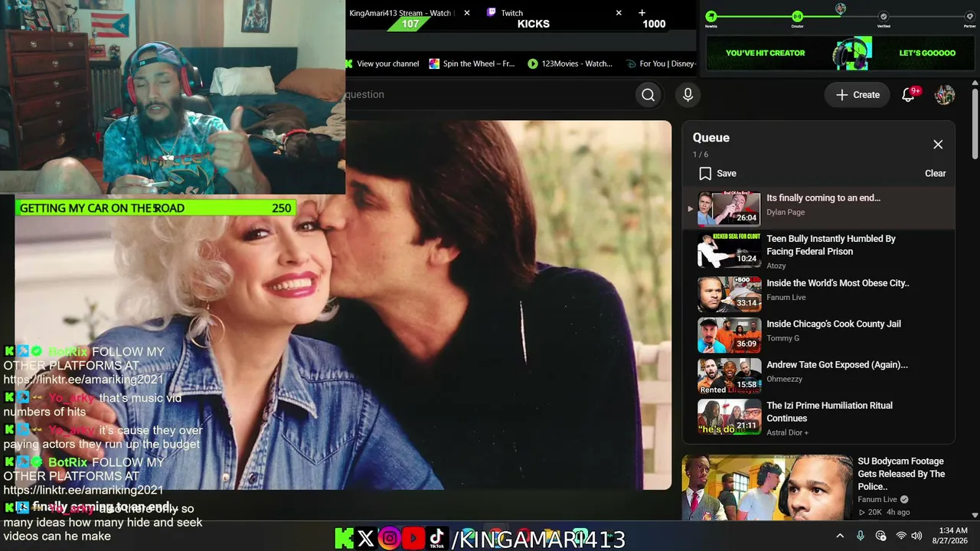This screenshot has height=551, width=980.
Task: Click title 'Its finally coming to an end...'
Action: (x=823, y=198)
